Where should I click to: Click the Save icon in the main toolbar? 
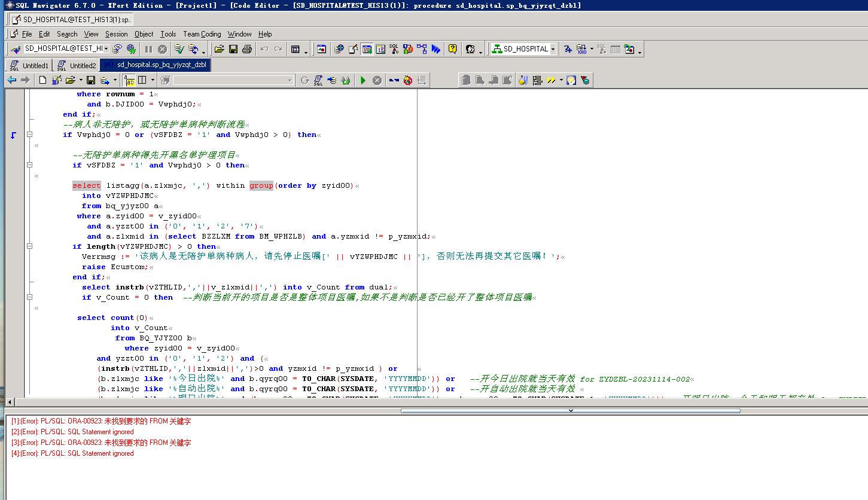coord(233,49)
